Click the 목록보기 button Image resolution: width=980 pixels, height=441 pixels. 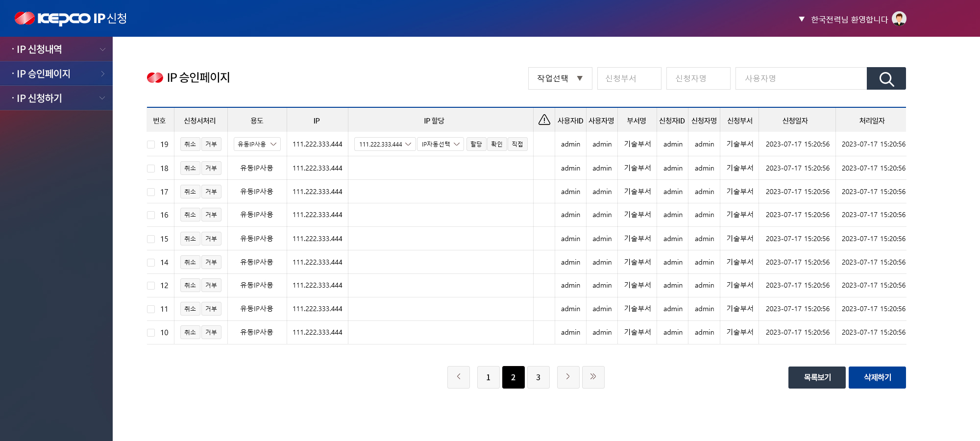pyautogui.click(x=817, y=377)
